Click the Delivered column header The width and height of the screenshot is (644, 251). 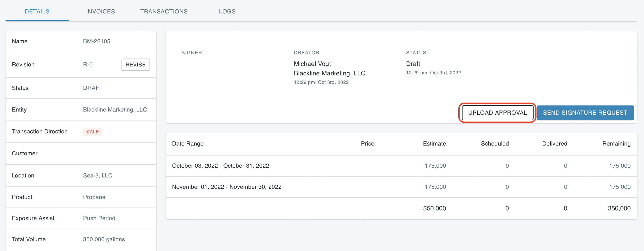click(554, 144)
